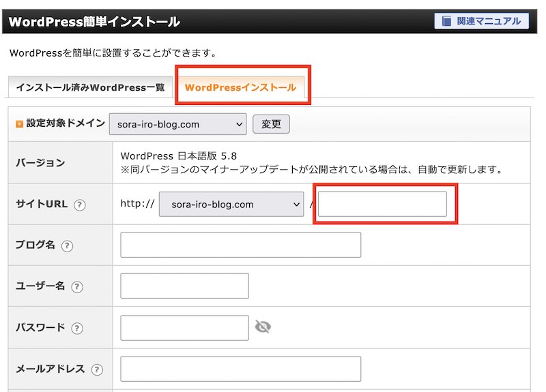The height and width of the screenshot is (392, 546).
Task: Click the WordPress簡単インストール header title
Action: click(94, 22)
